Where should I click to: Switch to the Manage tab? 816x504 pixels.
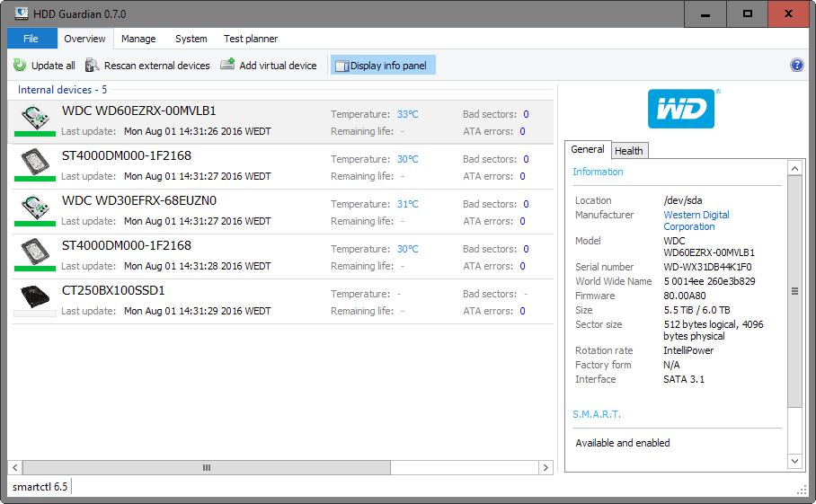138,39
